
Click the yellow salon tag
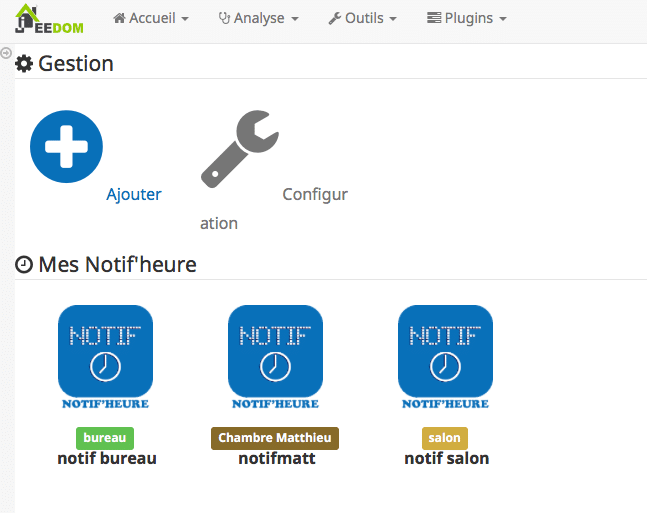(x=445, y=438)
